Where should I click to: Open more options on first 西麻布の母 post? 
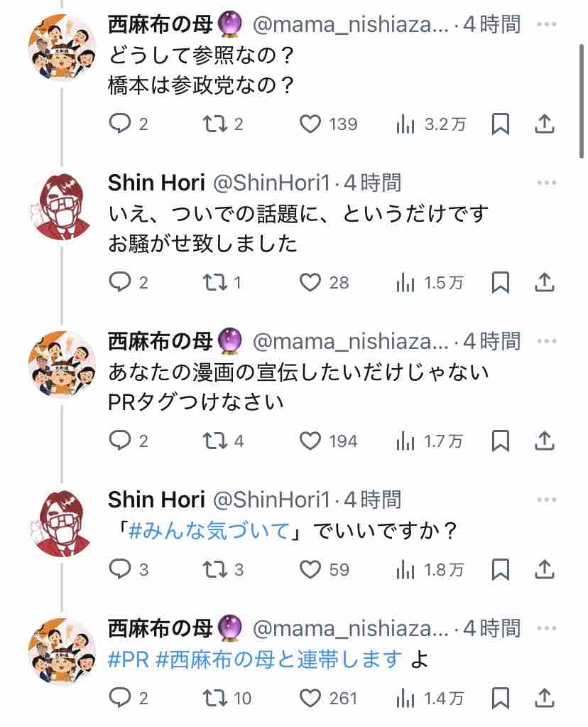coord(546,24)
